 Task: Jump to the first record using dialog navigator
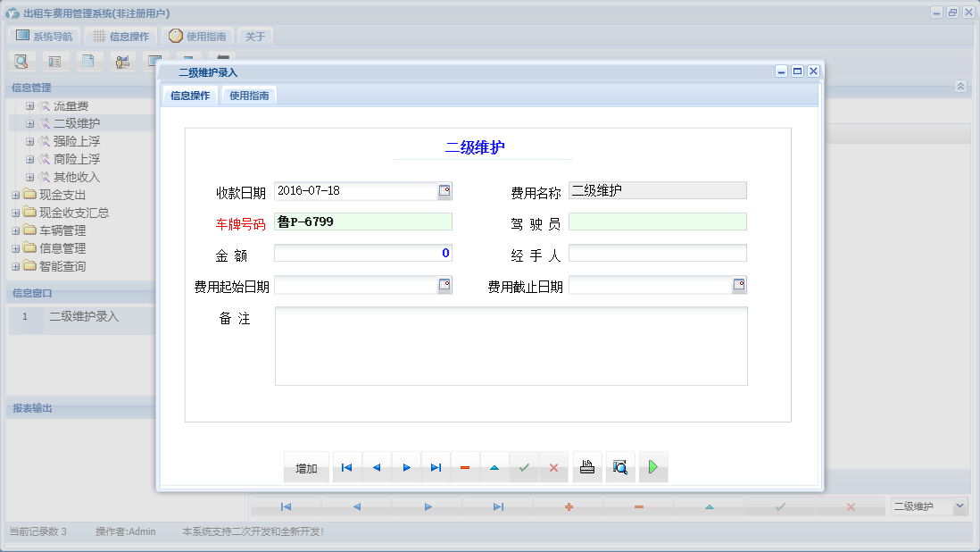click(346, 466)
